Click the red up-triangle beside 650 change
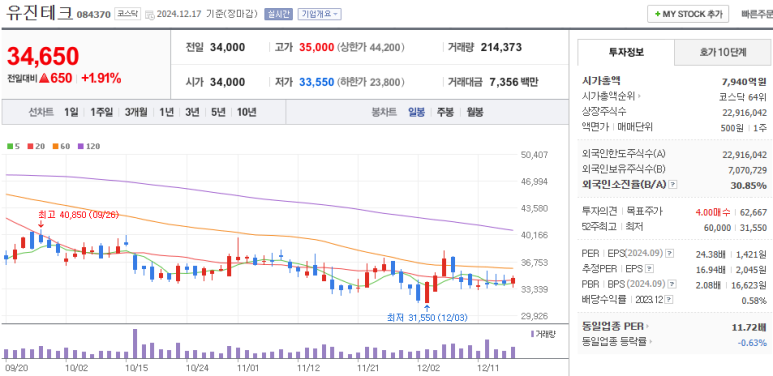773x376 pixels. (x=44, y=78)
